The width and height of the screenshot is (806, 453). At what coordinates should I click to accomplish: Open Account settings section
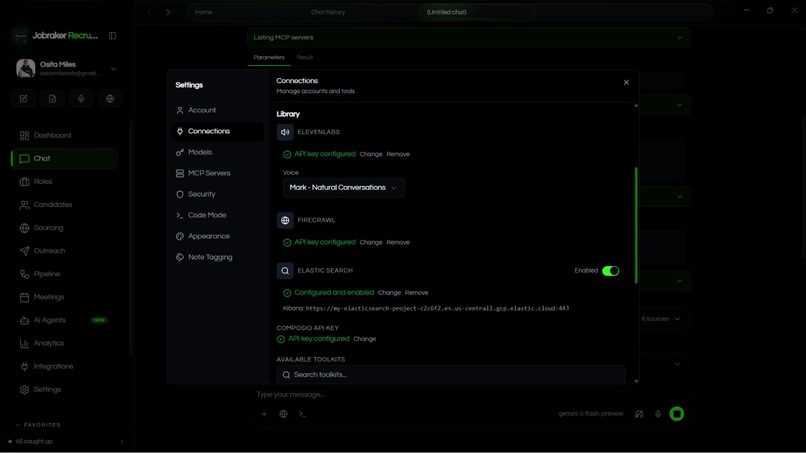217,110
